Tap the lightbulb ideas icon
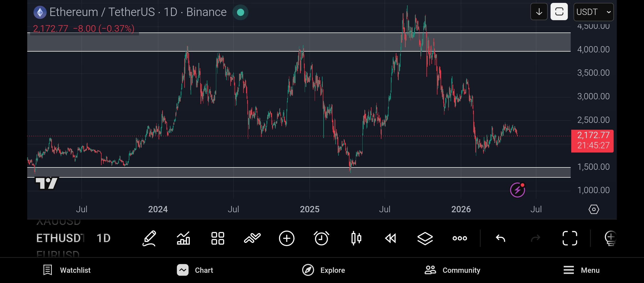644x283 pixels. point(610,238)
